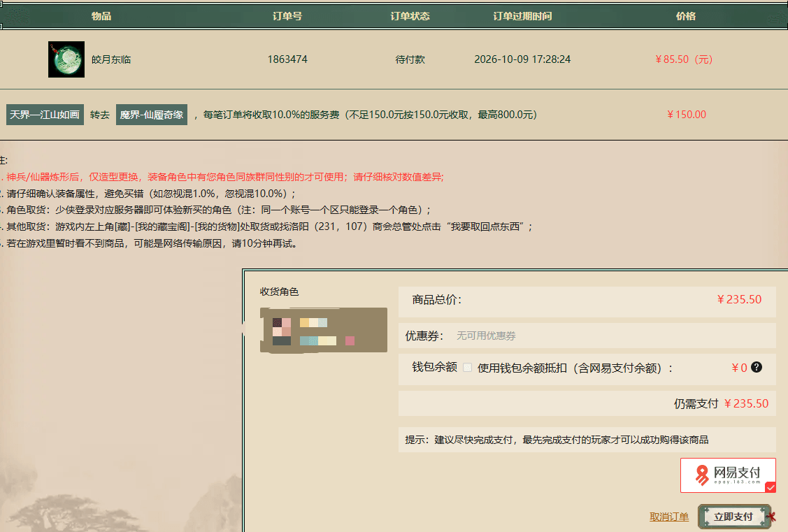Click the 魔界-仙履奇缘 server tag
The width and height of the screenshot is (788, 532).
pyautogui.click(x=152, y=115)
